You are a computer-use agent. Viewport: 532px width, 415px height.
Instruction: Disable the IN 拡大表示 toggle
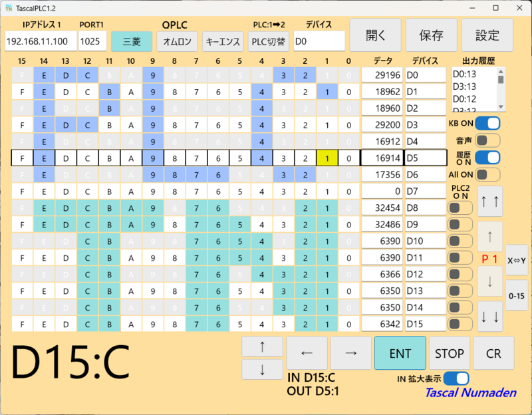pyautogui.click(x=456, y=378)
